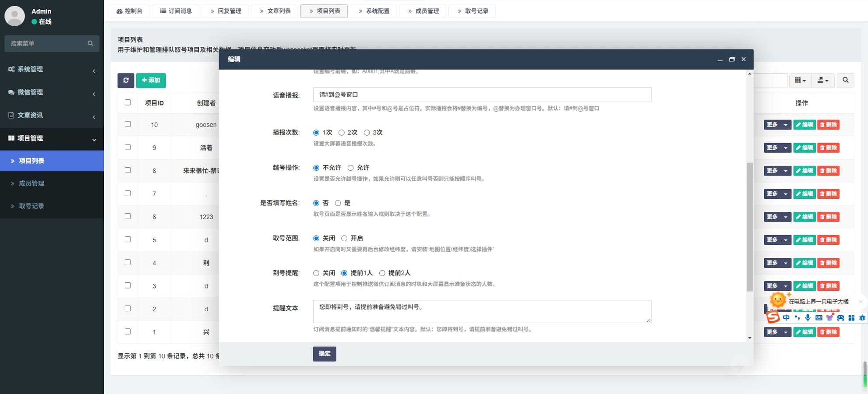868x394 pixels.
Task: Click red 删除 button for project 10
Action: (828, 125)
